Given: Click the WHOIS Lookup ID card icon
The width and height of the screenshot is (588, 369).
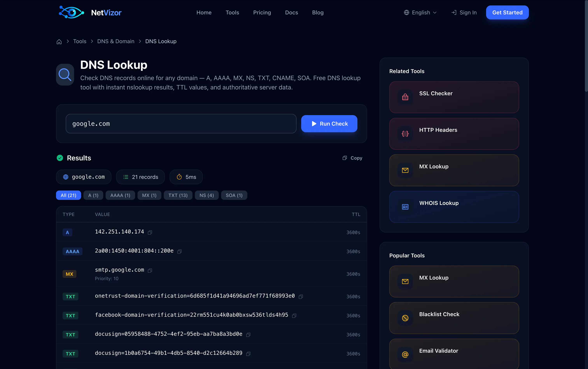Looking at the screenshot, I should 405,207.
